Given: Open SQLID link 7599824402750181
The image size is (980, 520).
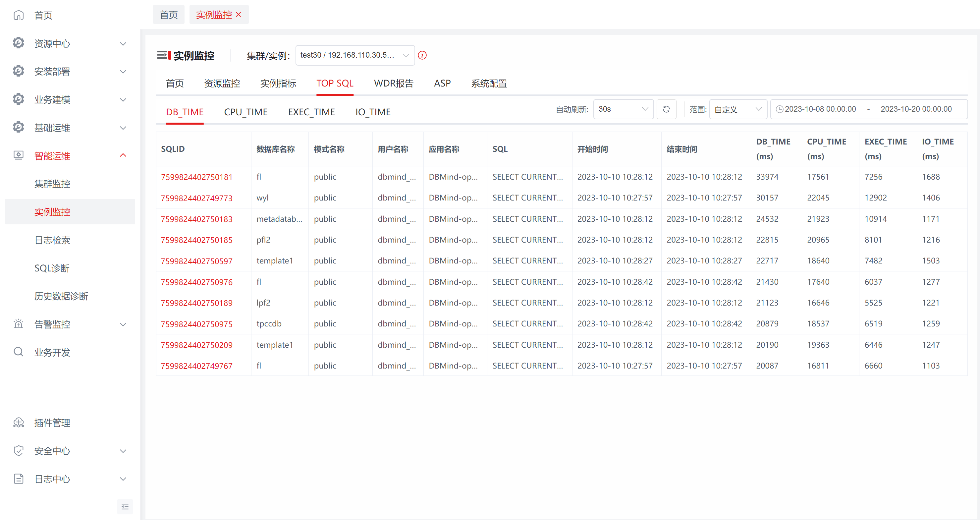Looking at the screenshot, I should (x=196, y=177).
